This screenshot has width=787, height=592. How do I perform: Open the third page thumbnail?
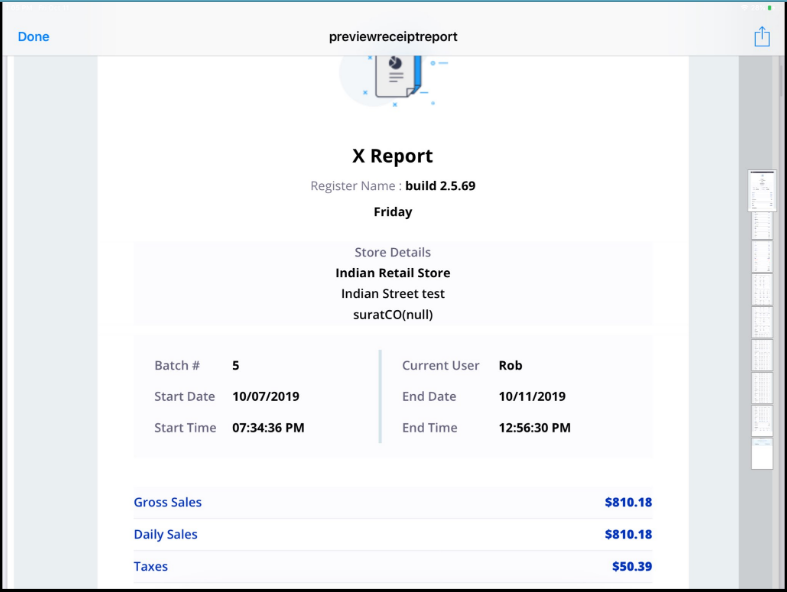click(762, 257)
